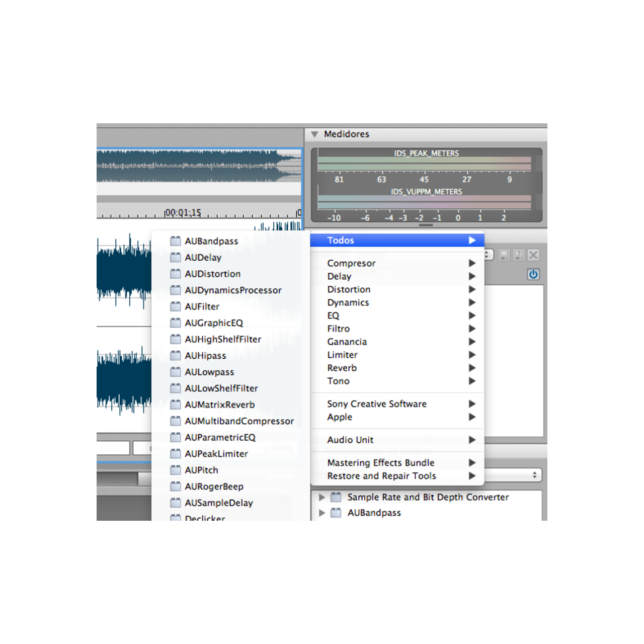
Task: Expand Sample Rate and Bit Depth Converter
Action: coord(322,497)
